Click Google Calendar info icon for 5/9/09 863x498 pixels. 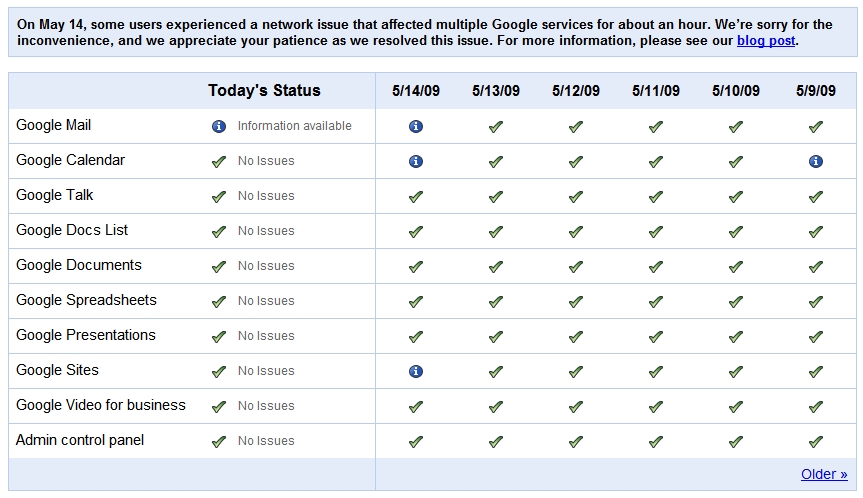click(816, 162)
